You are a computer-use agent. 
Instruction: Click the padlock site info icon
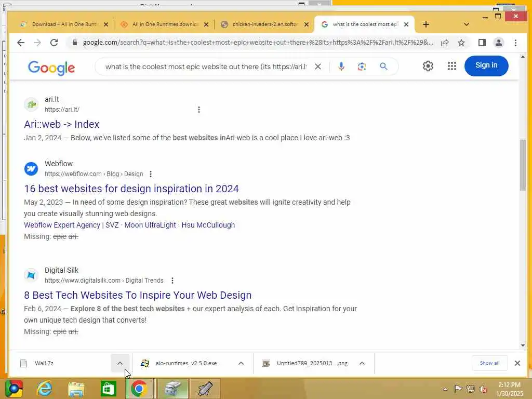pos(75,43)
